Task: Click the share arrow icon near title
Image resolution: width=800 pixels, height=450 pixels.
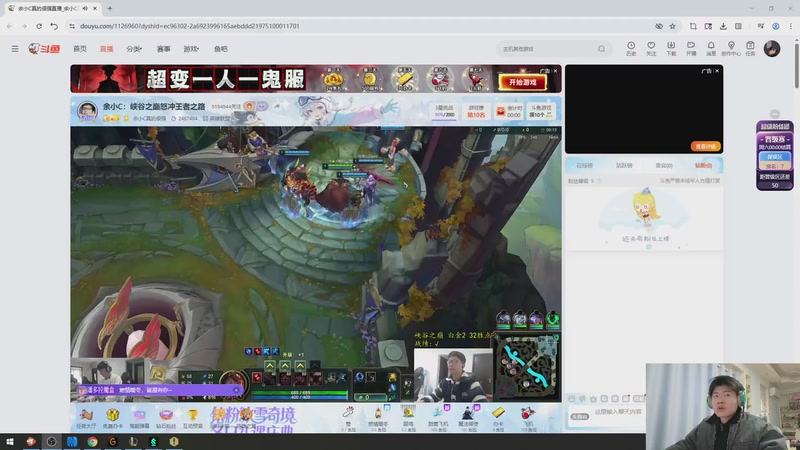Action: (x=277, y=106)
